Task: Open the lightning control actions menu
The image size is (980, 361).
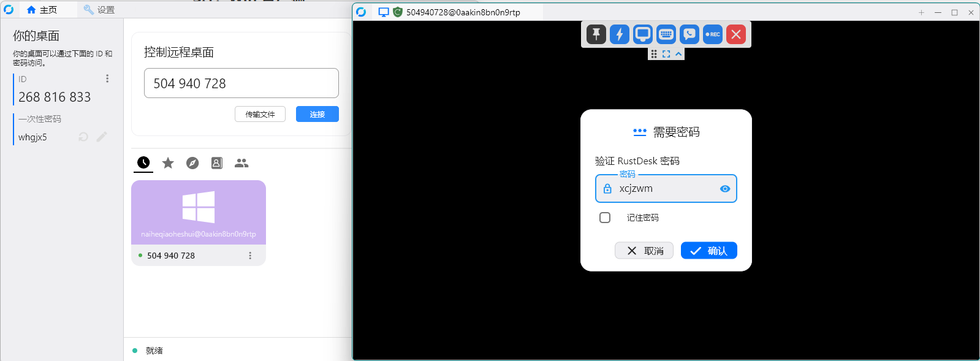Action: [x=620, y=34]
